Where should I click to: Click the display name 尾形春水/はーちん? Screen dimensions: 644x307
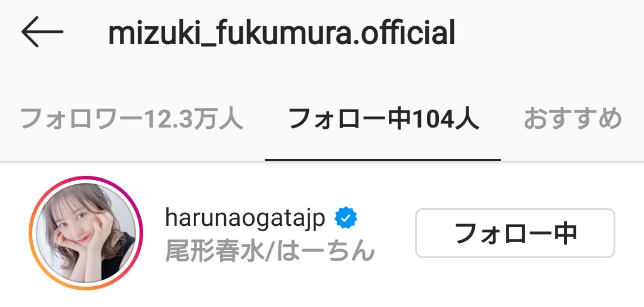point(270,250)
